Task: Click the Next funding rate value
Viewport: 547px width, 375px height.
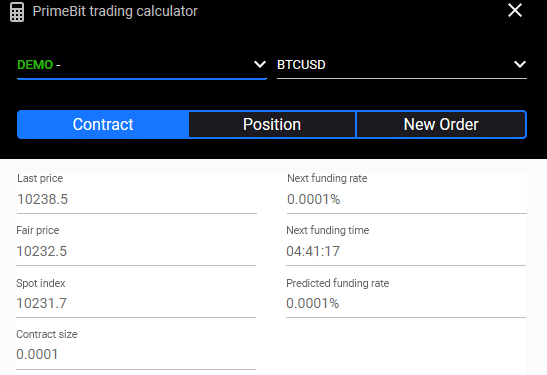Action: click(313, 199)
